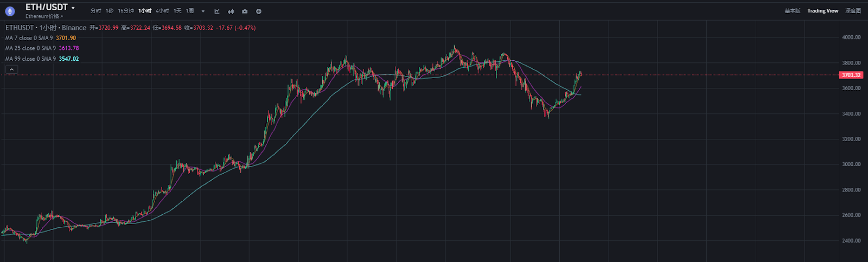Open the indicators chart icon
The height and width of the screenshot is (262, 868).
pos(217,11)
